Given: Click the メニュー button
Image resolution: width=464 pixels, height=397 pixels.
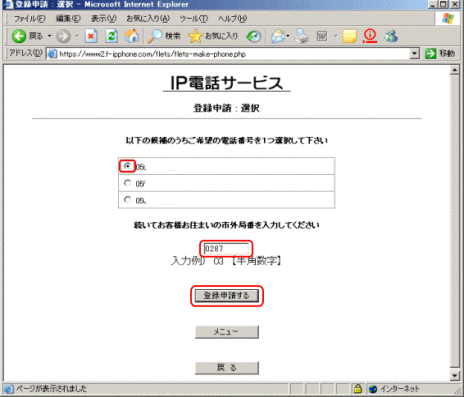Looking at the screenshot, I should point(227,332).
